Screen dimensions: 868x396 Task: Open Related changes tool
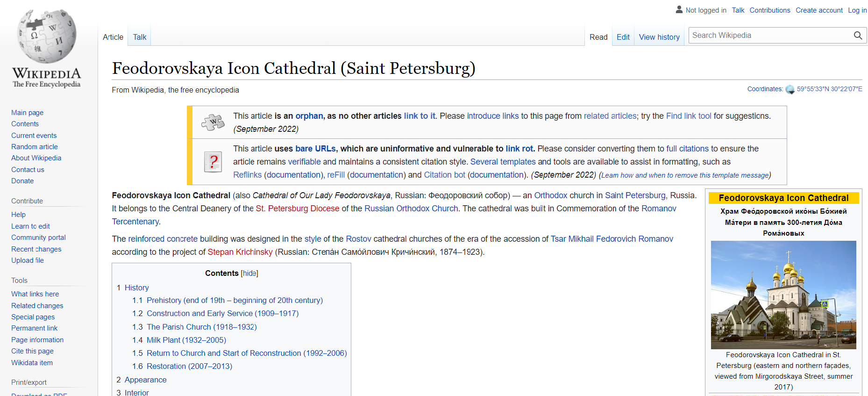pyautogui.click(x=37, y=306)
